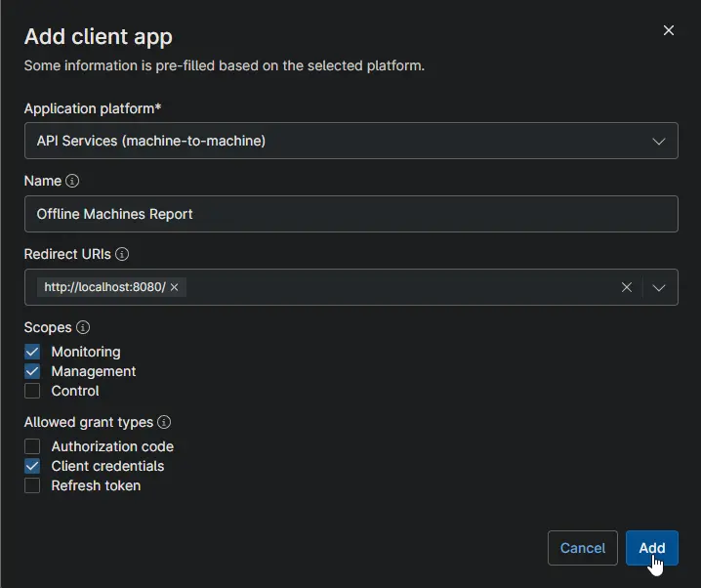Click the info icon next to Name
The height and width of the screenshot is (588, 701).
click(72, 181)
